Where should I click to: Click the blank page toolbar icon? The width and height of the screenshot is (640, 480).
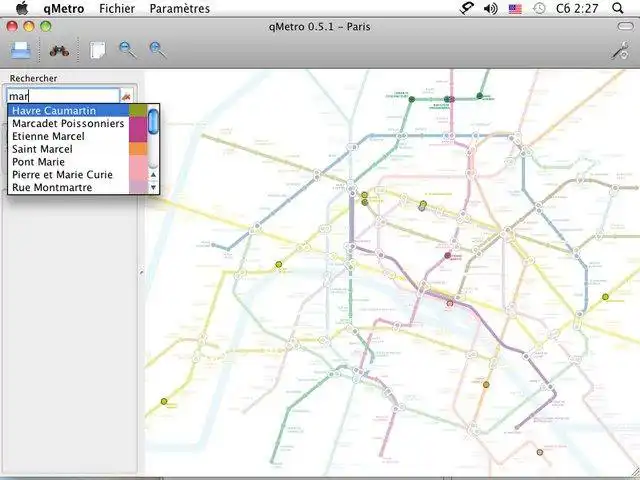click(x=97, y=50)
